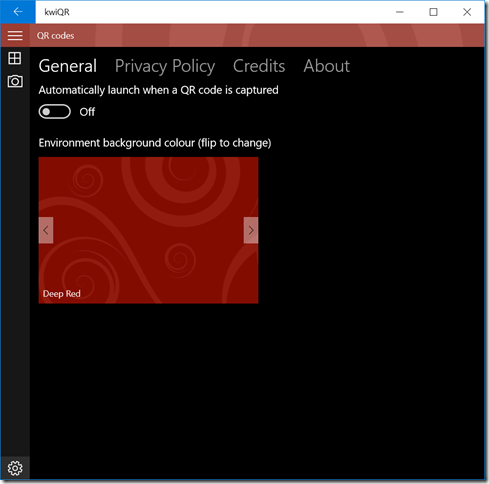Image resolution: width=489 pixels, height=484 pixels.
Task: Select the General tab
Action: [x=68, y=66]
